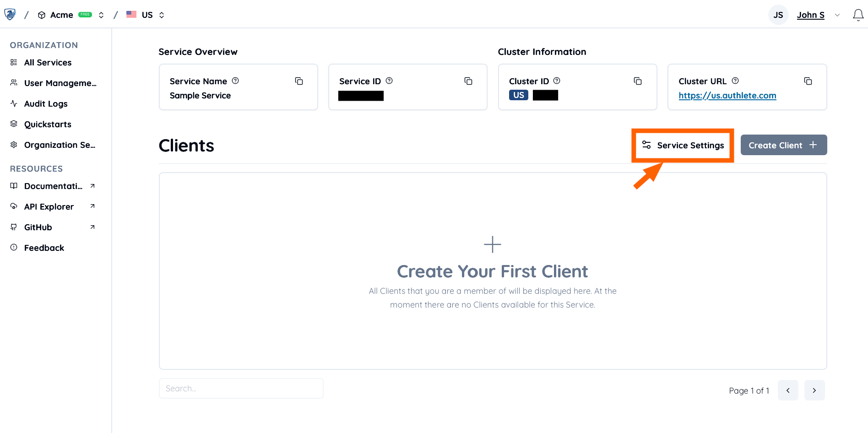This screenshot has width=868, height=433.
Task: Open Feedback in sidebar
Action: 44,248
